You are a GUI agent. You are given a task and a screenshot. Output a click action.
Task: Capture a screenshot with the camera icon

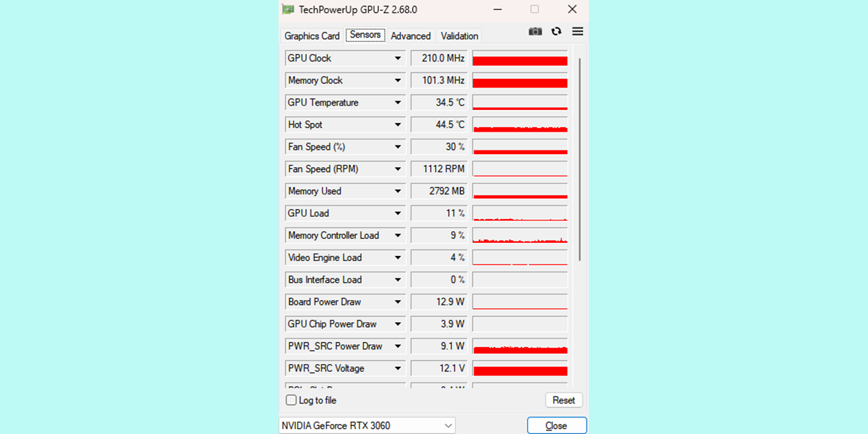[x=535, y=31]
